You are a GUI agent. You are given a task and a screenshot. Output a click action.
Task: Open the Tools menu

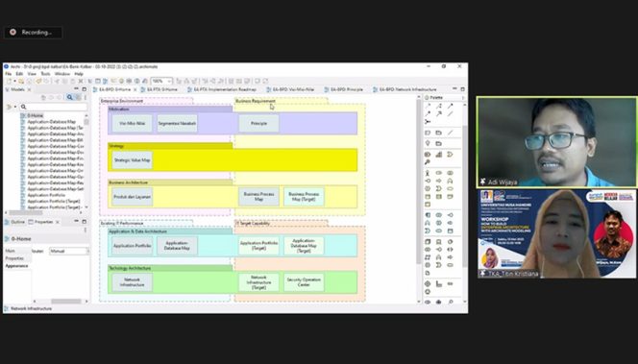(x=45, y=74)
